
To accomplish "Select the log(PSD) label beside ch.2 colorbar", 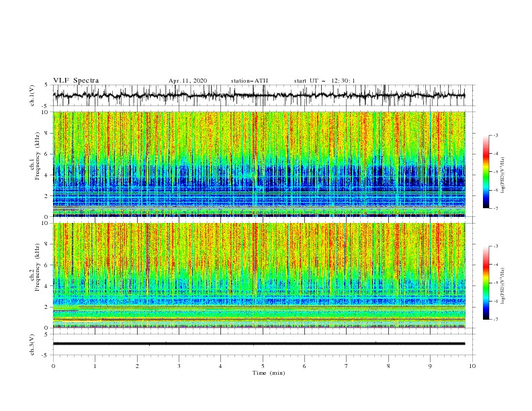I will pos(503,285).
